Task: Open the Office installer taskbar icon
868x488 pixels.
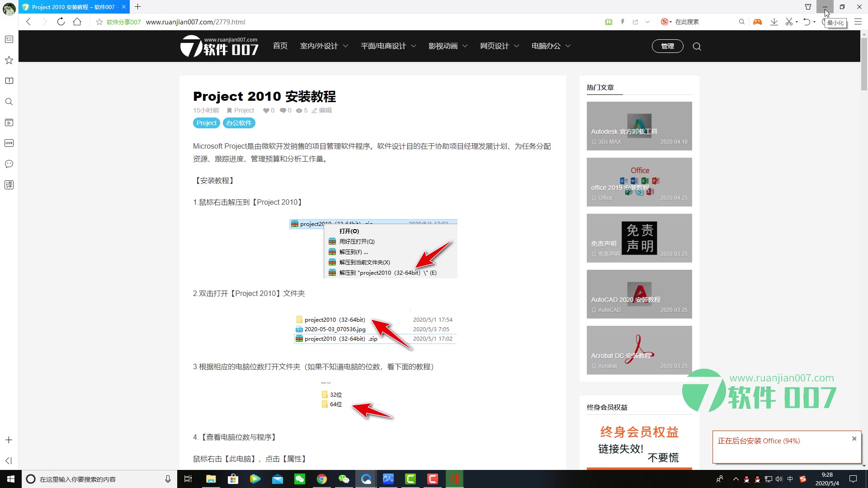Action: tap(454, 479)
